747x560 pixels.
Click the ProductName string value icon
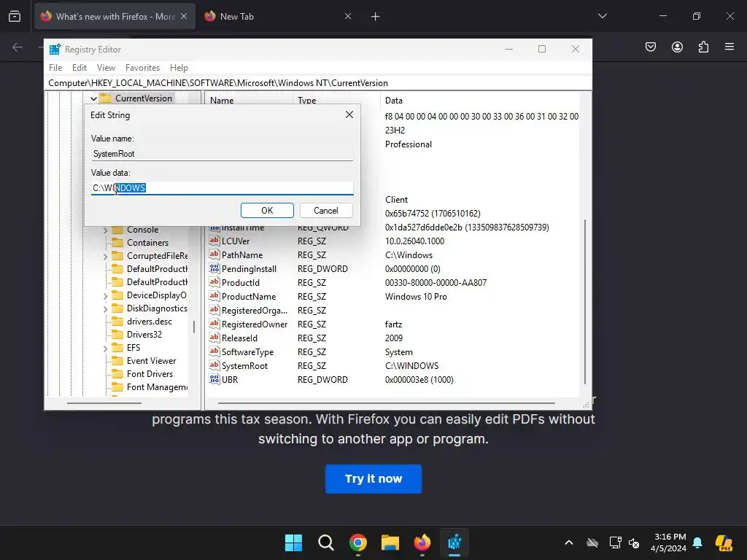click(214, 296)
